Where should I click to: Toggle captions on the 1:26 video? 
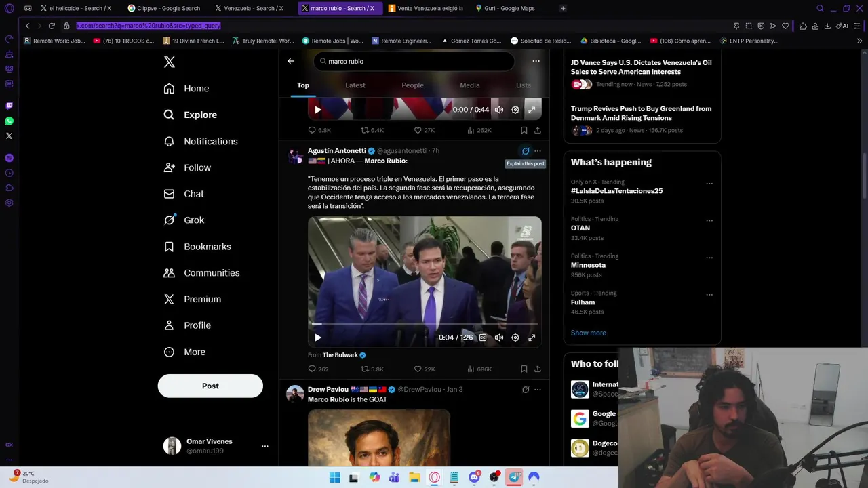(483, 338)
